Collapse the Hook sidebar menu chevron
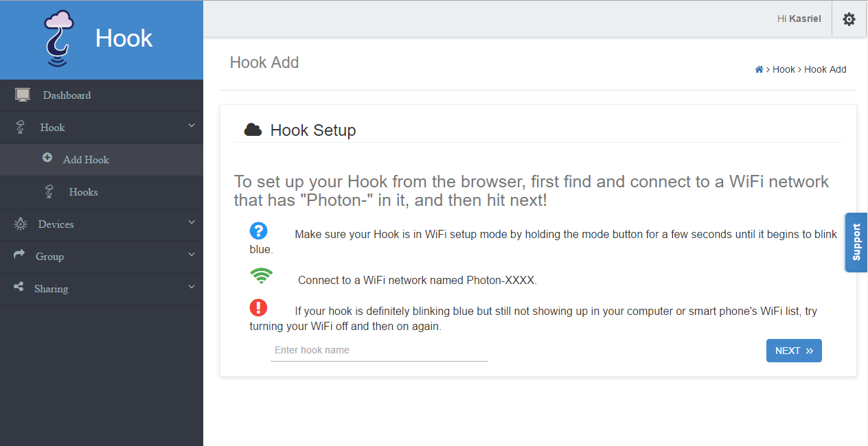This screenshot has height=446, width=868. [x=192, y=126]
